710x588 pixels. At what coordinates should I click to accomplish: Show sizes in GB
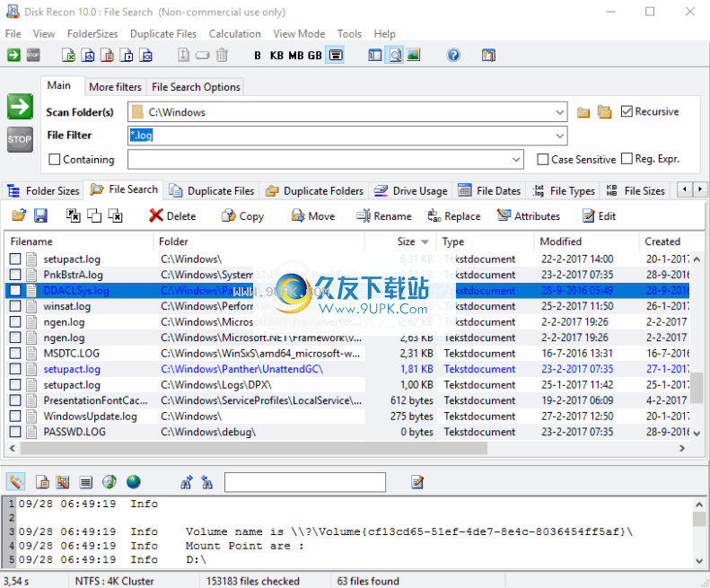tap(315, 56)
